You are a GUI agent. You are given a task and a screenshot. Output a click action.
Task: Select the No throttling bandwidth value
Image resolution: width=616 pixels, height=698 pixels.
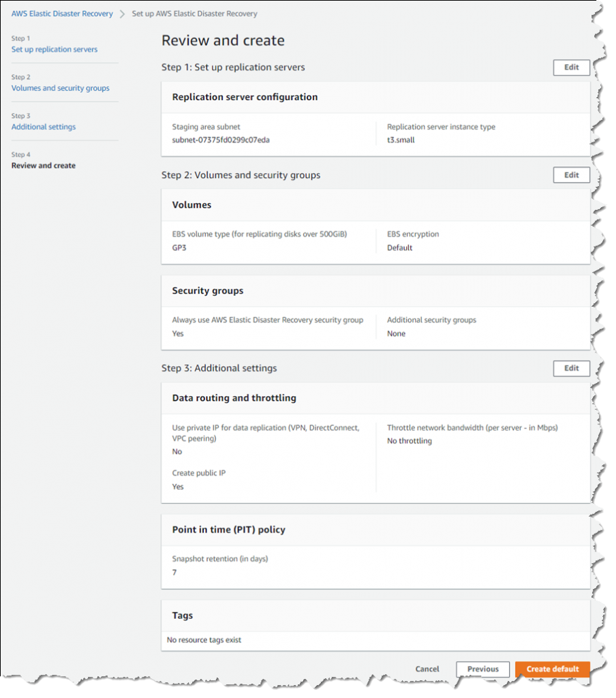(410, 441)
